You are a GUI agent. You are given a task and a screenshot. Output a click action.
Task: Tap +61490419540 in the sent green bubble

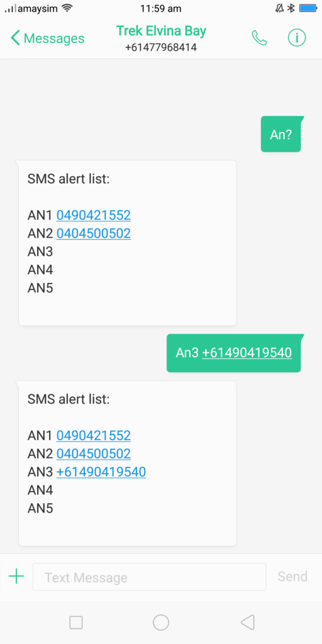[247, 352]
